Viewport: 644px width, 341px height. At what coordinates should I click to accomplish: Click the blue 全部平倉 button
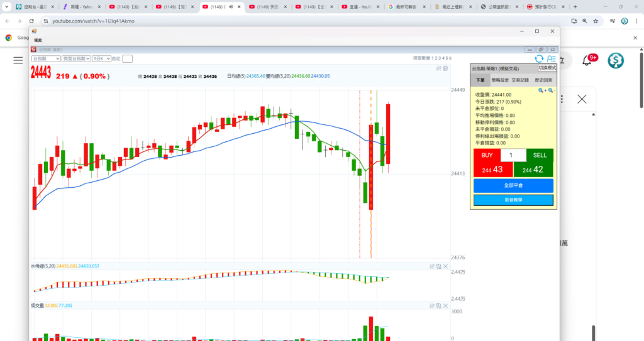[x=513, y=185]
